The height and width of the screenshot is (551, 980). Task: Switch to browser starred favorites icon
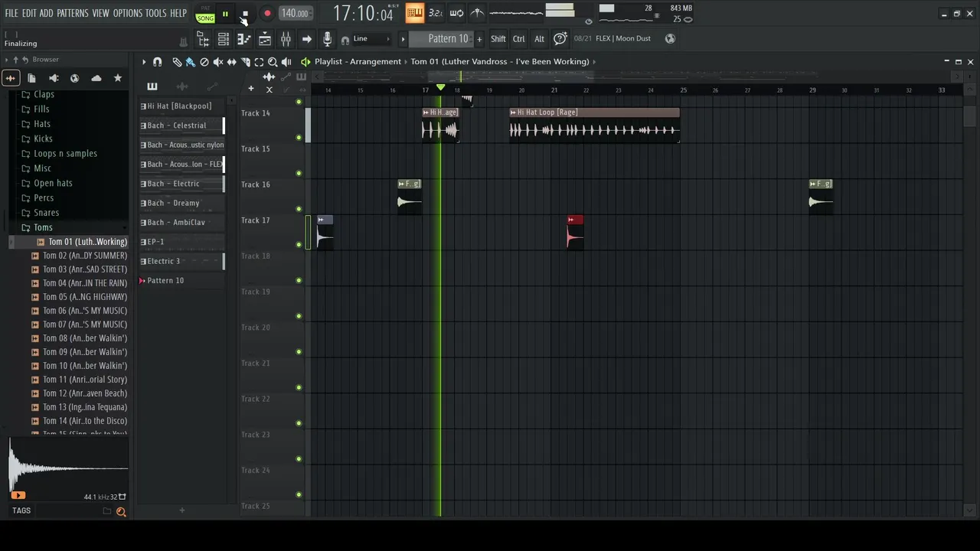coord(117,78)
